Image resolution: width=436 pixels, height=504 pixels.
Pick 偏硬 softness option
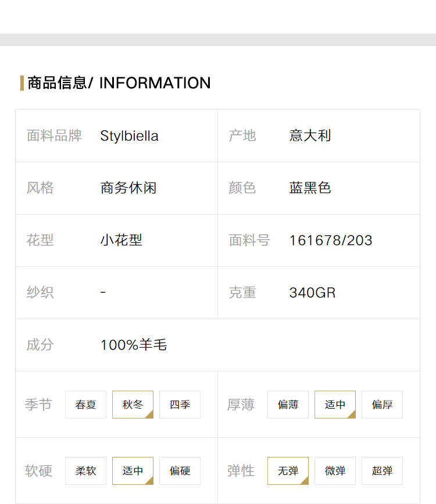click(x=180, y=470)
